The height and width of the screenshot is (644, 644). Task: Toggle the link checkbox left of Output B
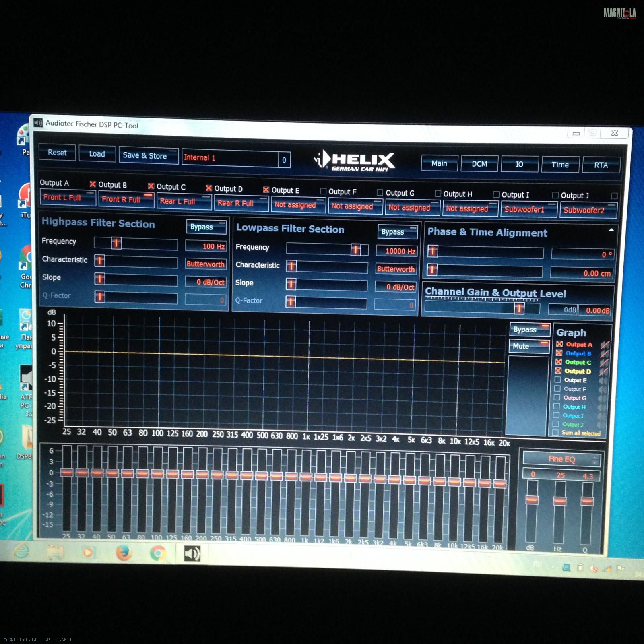[93, 184]
